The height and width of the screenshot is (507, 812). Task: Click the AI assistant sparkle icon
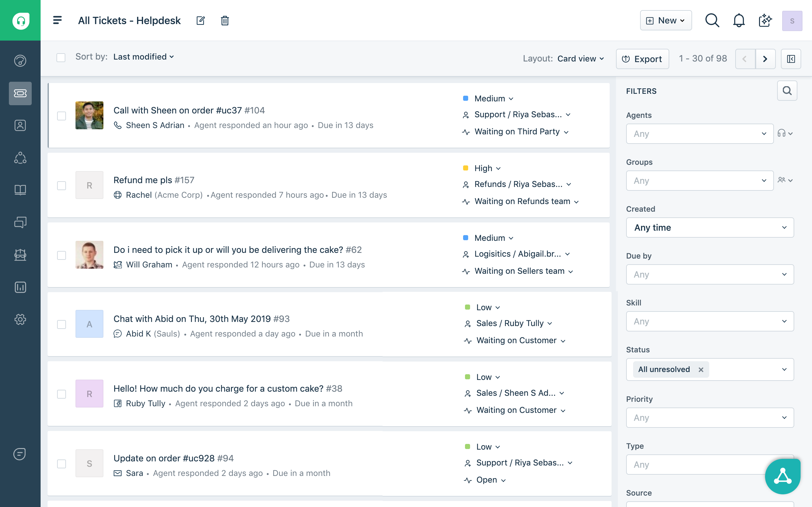(765, 21)
